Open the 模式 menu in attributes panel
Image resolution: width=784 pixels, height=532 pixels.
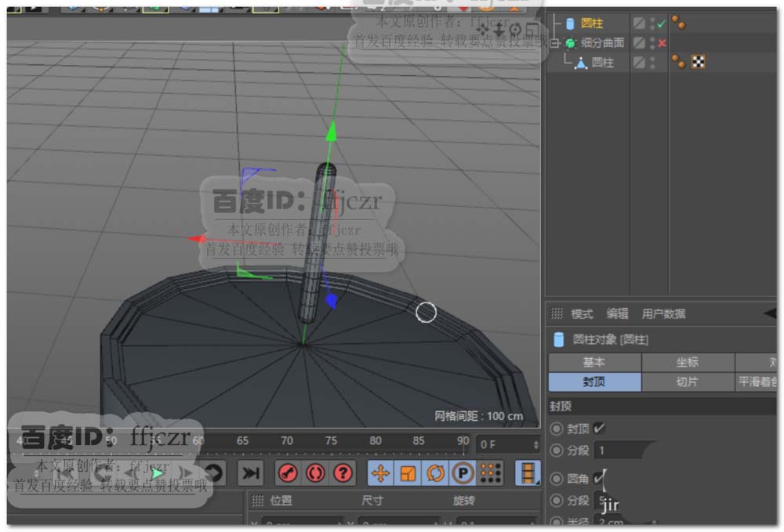point(582,313)
